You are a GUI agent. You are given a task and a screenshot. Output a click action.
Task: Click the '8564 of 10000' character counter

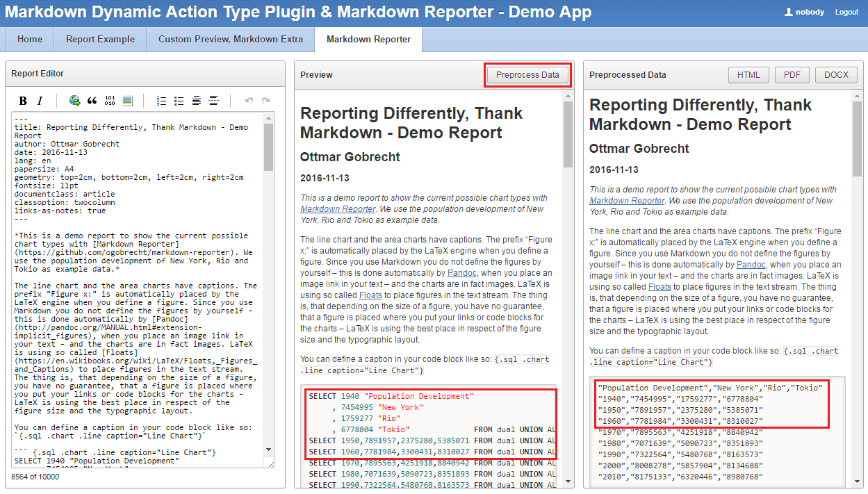point(36,477)
